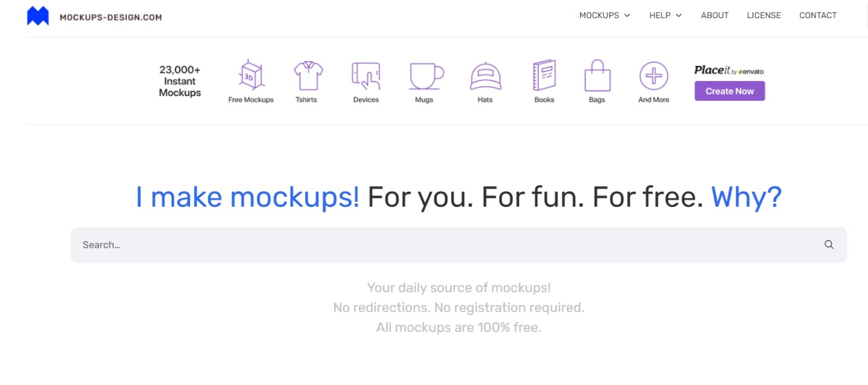This screenshot has width=868, height=385.
Task: Open the And More plus icon
Action: [653, 76]
